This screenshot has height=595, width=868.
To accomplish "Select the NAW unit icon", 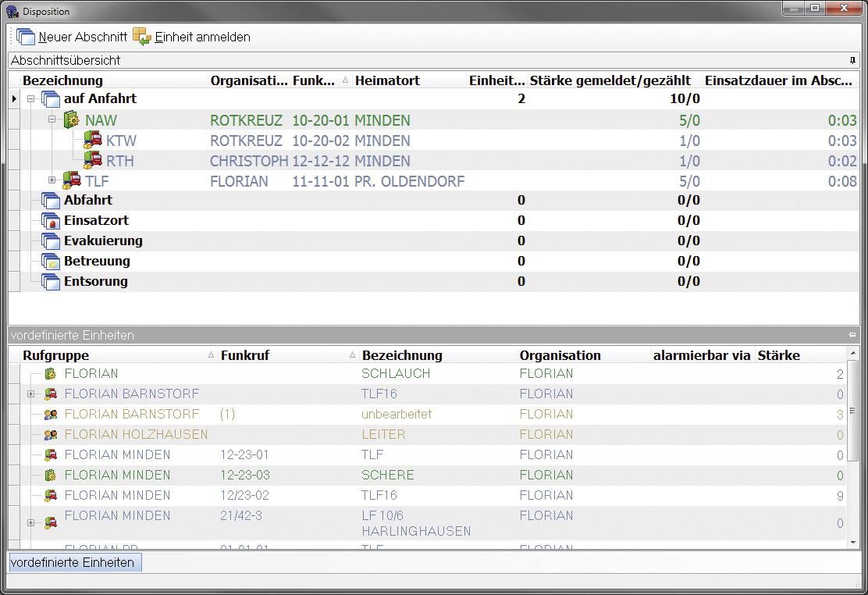I will [x=72, y=120].
